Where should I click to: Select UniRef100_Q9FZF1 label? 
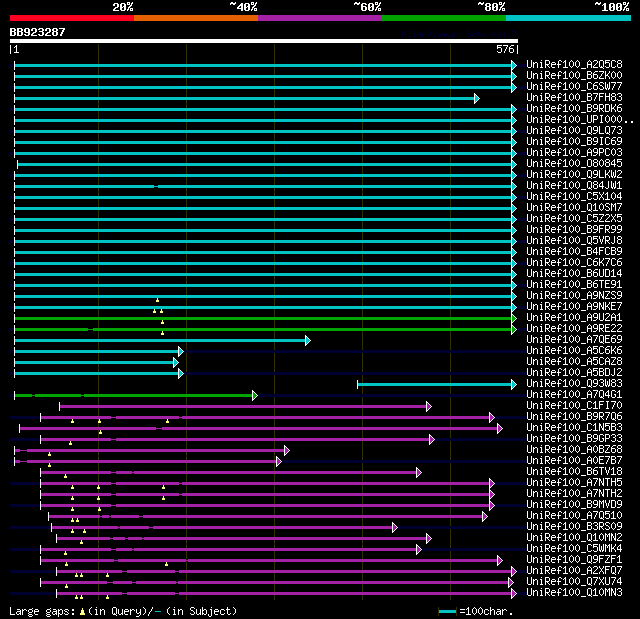[574, 560]
